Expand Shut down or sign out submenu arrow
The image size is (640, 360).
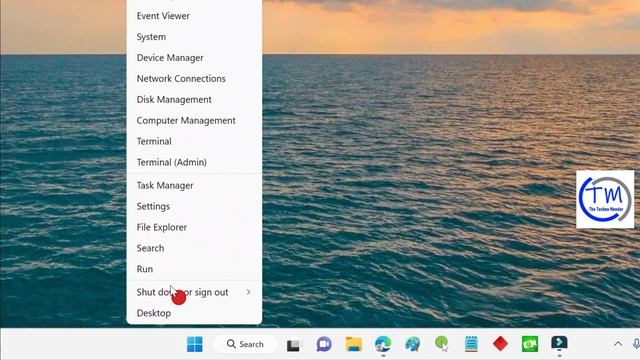click(248, 292)
